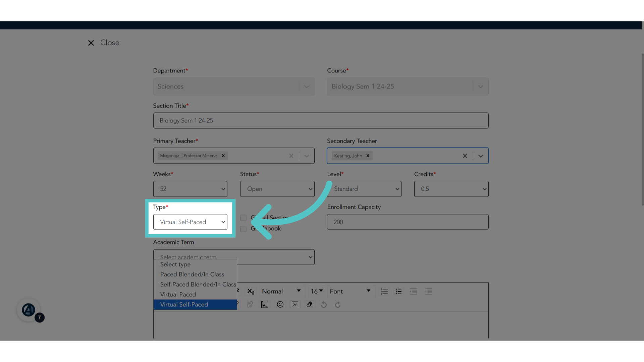This screenshot has width=644, height=362.
Task: Toggle the Global Section checkbox
Action: (243, 218)
